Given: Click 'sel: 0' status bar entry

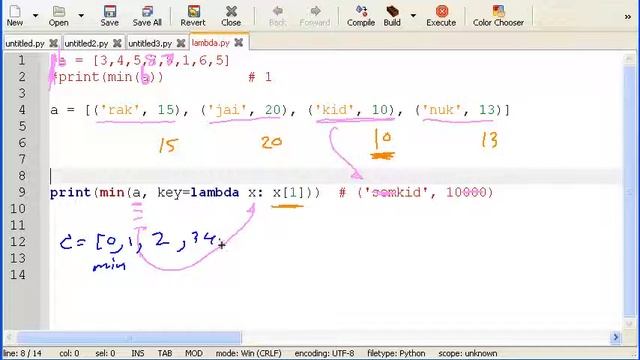Looking at the screenshot, I should tap(105, 353).
